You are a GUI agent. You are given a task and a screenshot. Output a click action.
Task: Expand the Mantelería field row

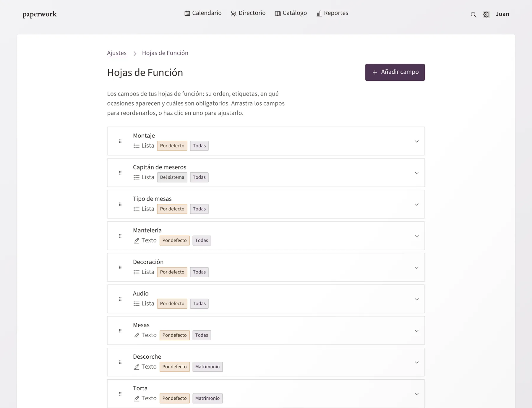point(417,236)
